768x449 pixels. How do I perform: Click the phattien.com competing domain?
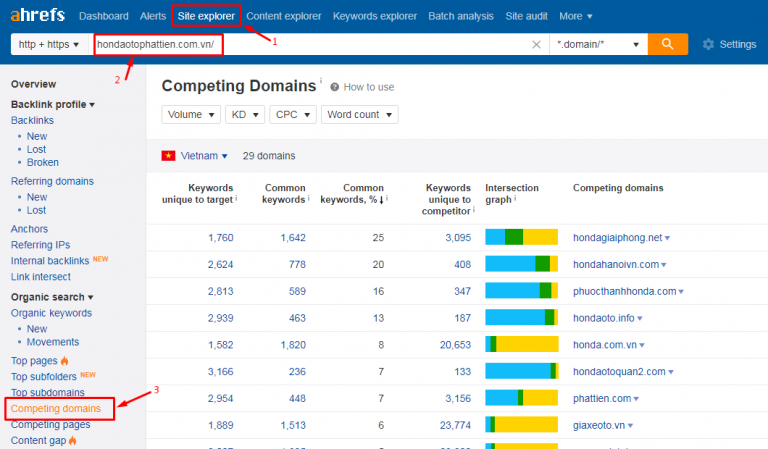pyautogui.click(x=602, y=399)
